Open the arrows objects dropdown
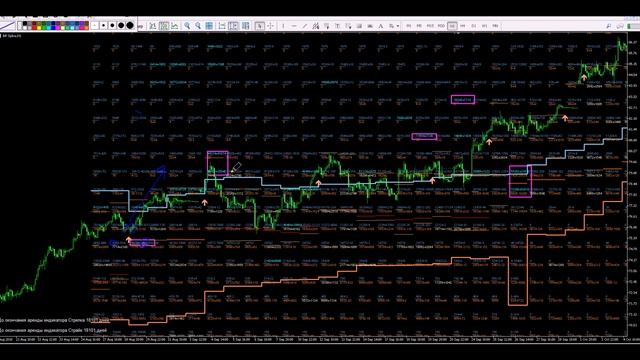Image resolution: width=640 pixels, height=360 pixels. coord(394,26)
